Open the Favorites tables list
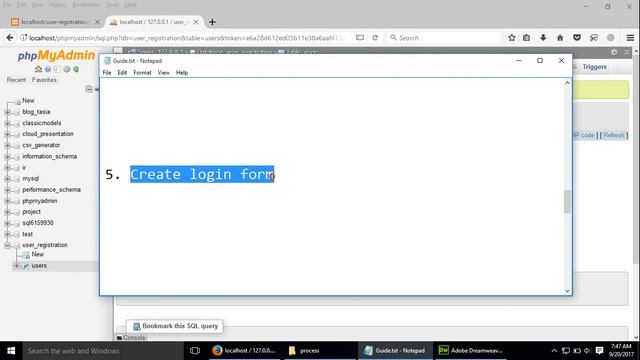The height and width of the screenshot is (360, 640). [x=44, y=80]
